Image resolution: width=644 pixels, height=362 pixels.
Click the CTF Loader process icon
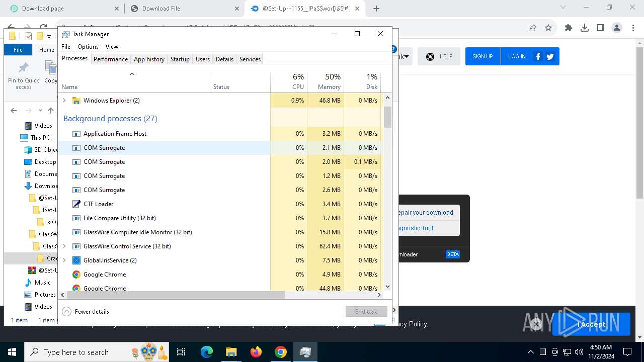coord(76,204)
